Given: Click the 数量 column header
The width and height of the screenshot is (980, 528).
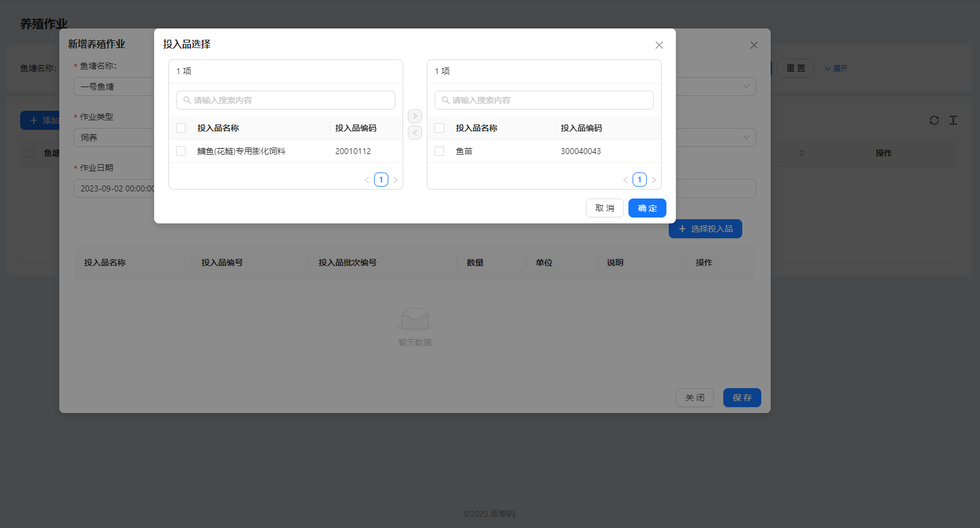Looking at the screenshot, I should pyautogui.click(x=475, y=263).
